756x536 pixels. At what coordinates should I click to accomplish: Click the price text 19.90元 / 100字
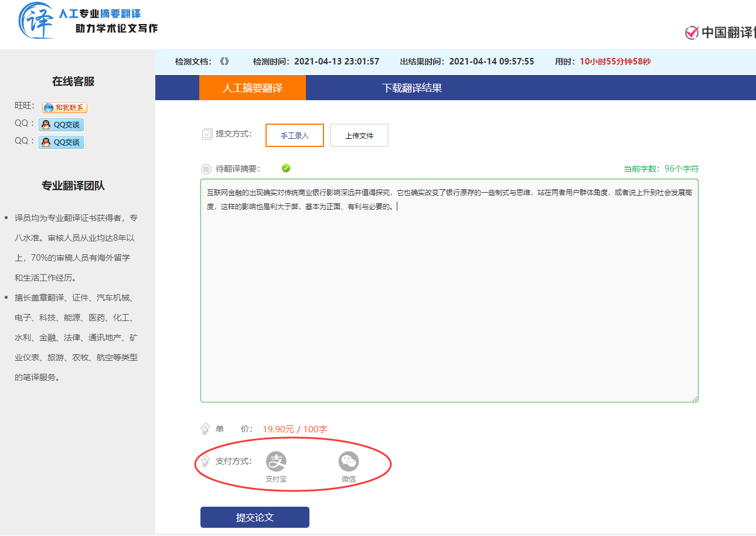tap(295, 429)
